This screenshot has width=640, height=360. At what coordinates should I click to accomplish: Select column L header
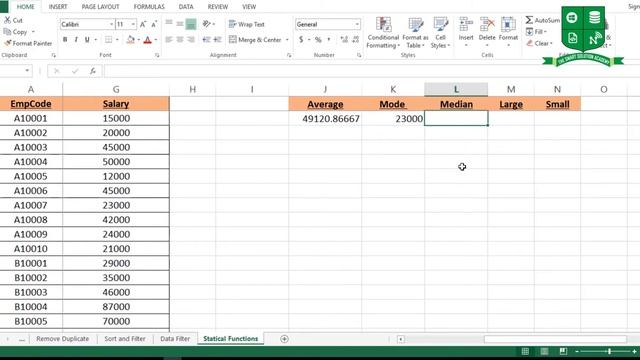(x=456, y=89)
